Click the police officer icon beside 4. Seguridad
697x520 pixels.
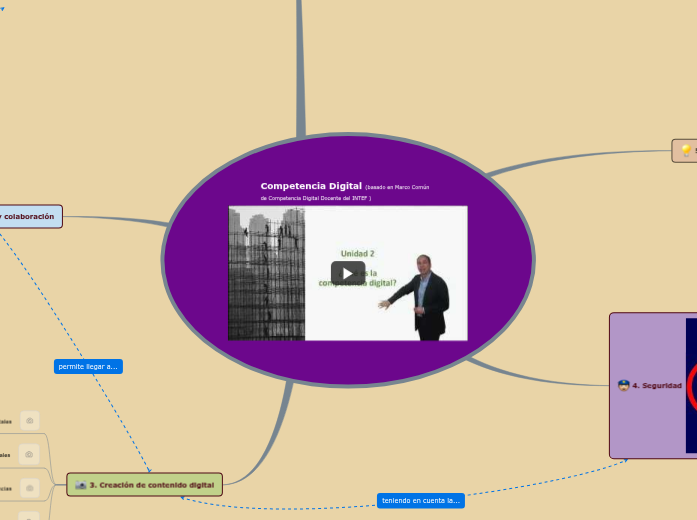point(624,385)
